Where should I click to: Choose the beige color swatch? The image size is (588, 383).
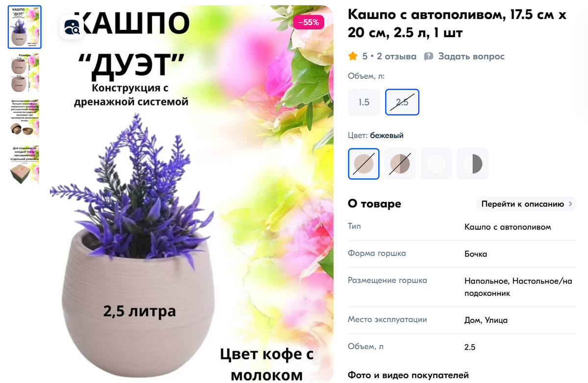tap(364, 164)
